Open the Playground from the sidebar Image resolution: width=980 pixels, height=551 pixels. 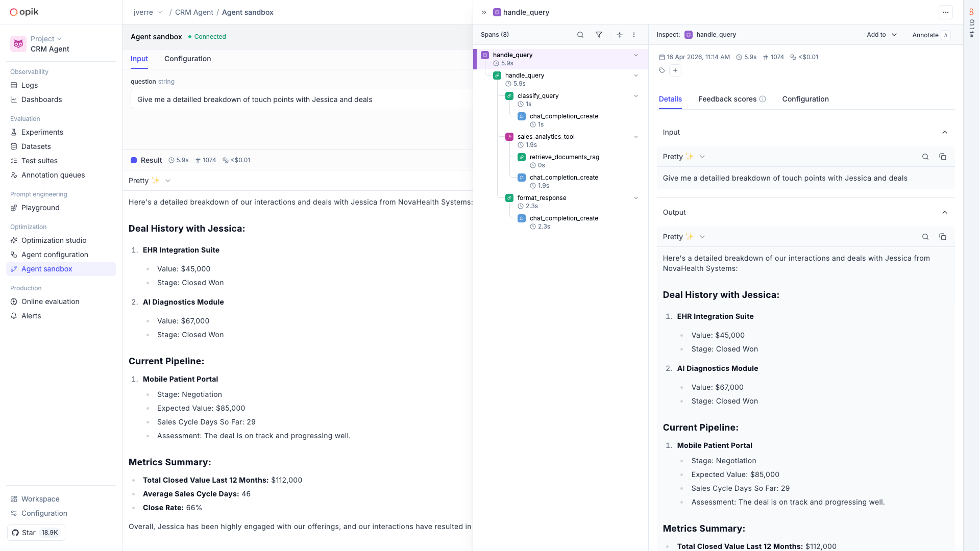[x=41, y=208]
